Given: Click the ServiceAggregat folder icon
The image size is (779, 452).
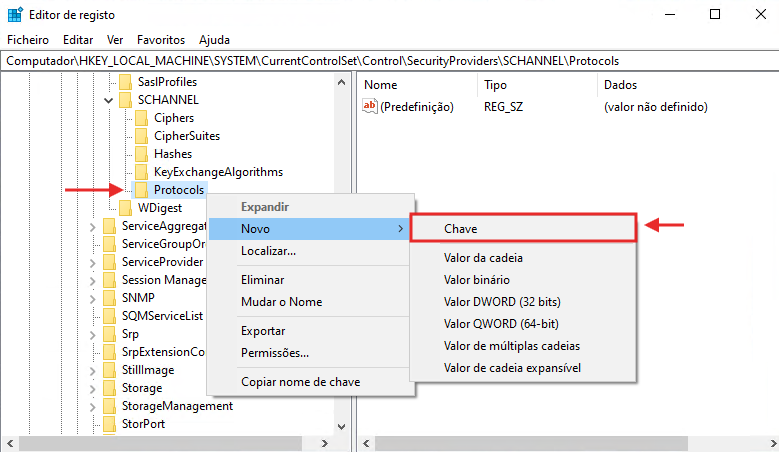Looking at the screenshot, I should 109,226.
